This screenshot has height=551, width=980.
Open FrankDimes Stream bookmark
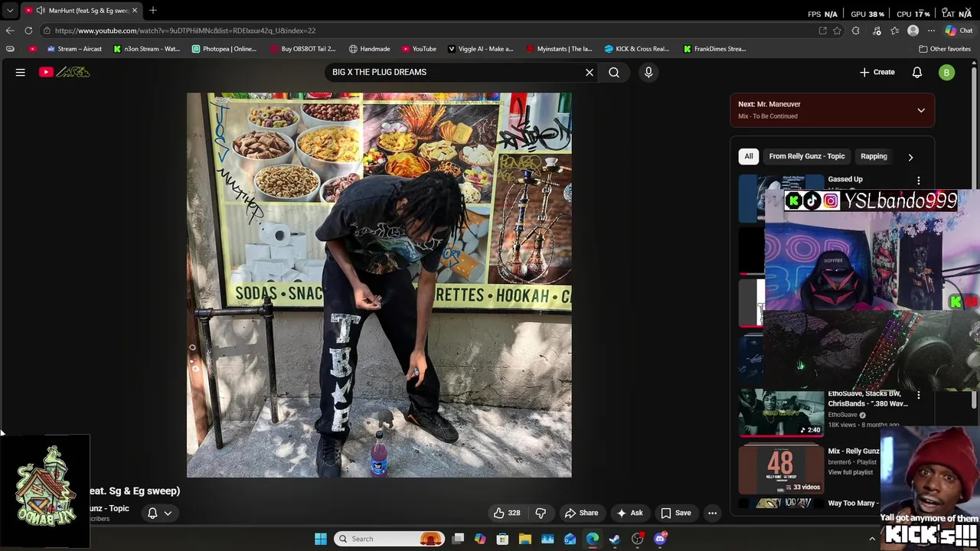pyautogui.click(x=714, y=49)
